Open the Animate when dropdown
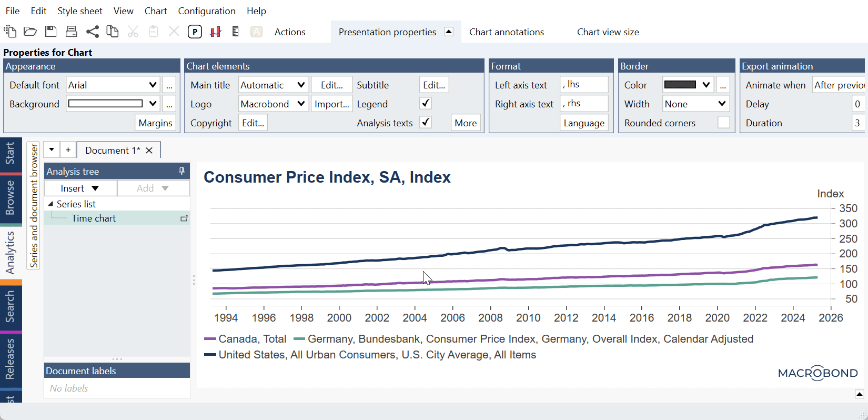Image resolution: width=868 pixels, height=420 pixels. pos(840,85)
